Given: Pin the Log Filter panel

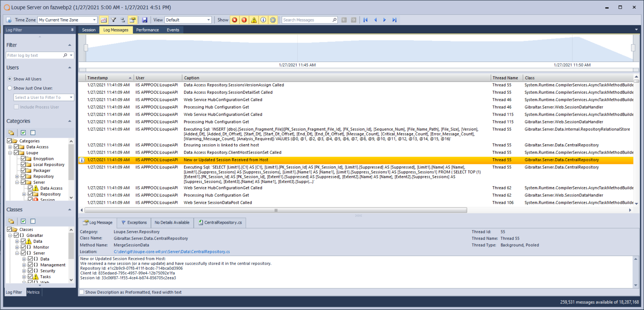Looking at the screenshot, I should pyautogui.click(x=72, y=30).
